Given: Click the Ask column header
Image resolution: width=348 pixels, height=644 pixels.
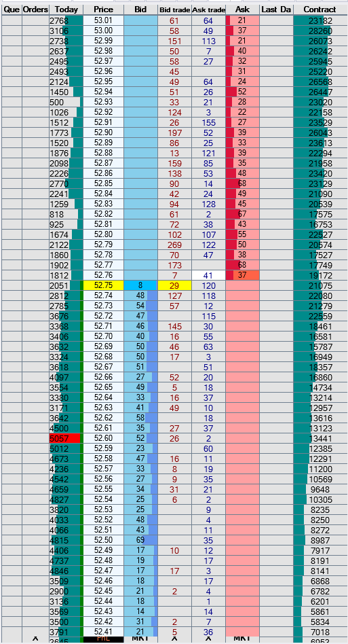Looking at the screenshot, I should (x=242, y=10).
